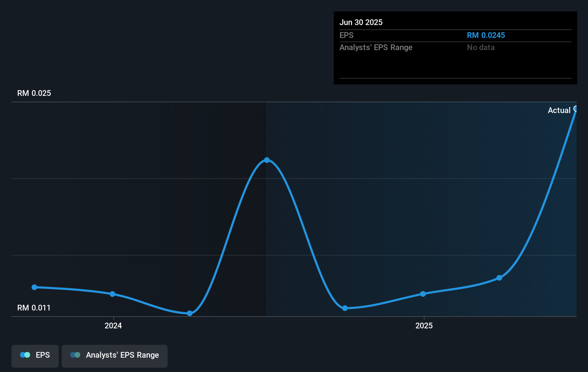Click the RM 0.0245 EPS value in tooltip
Screen dimensions: 588x372
(486, 35)
